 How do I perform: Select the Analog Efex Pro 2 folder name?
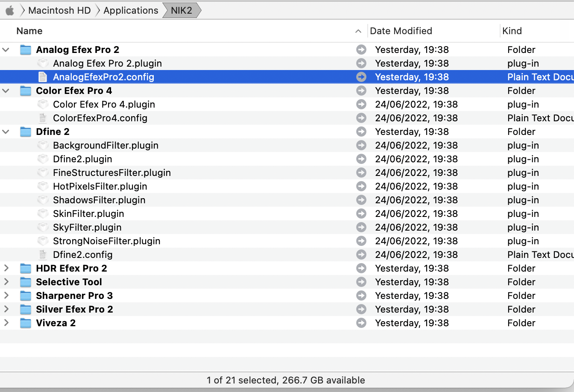pyautogui.click(x=78, y=50)
